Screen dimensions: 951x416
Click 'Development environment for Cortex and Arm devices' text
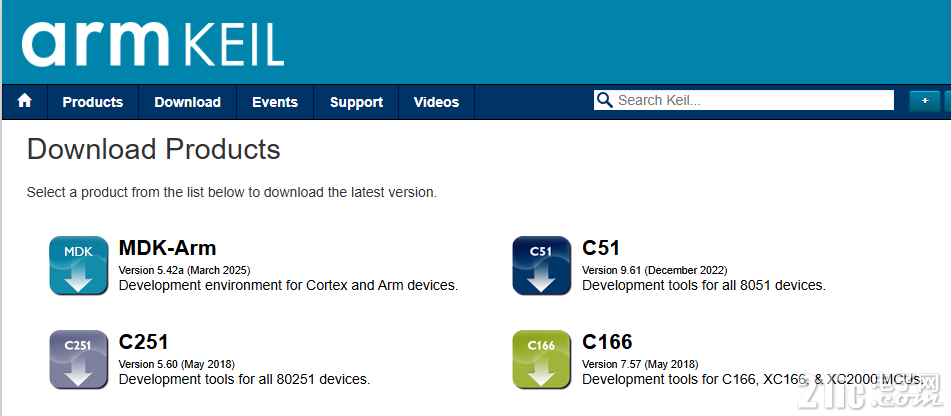tap(289, 285)
